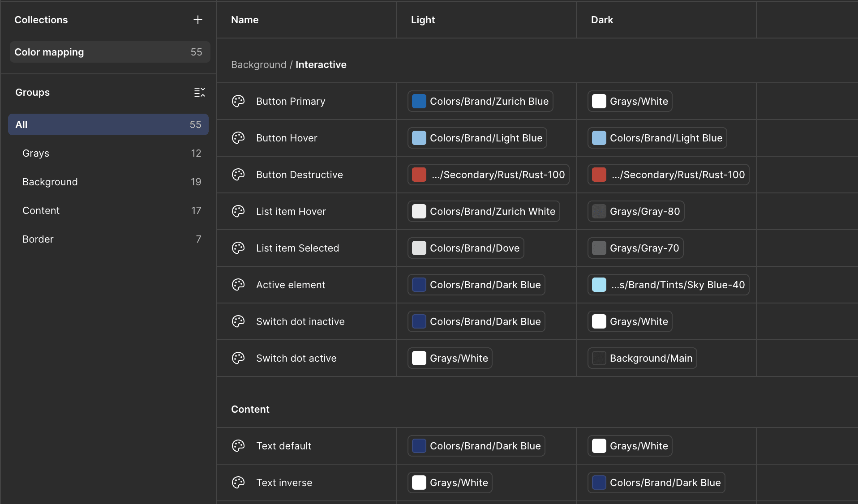The height and width of the screenshot is (504, 858).
Task: Open Grays/White dark value for Text default
Action: click(x=630, y=446)
